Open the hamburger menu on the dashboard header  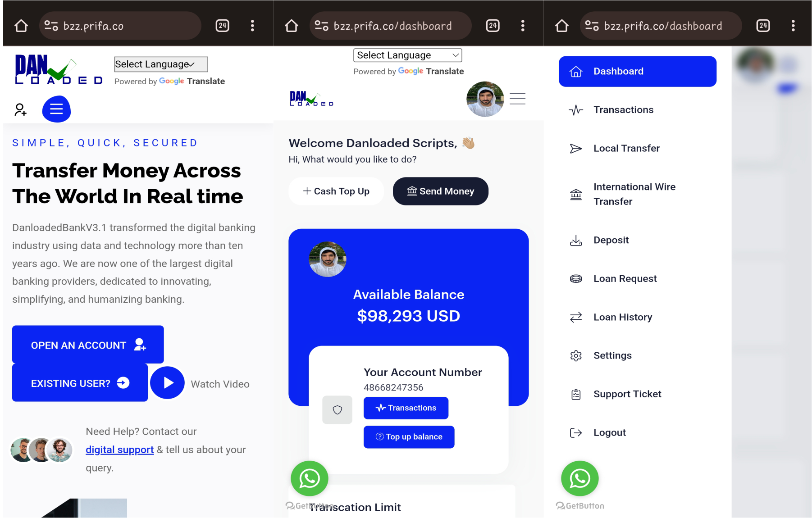pos(518,99)
